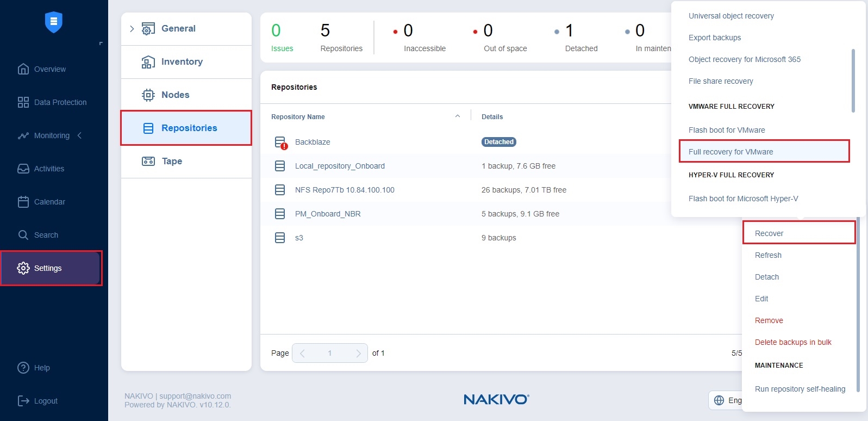Expand the General settings section
868x421 pixels.
pyautogui.click(x=132, y=29)
